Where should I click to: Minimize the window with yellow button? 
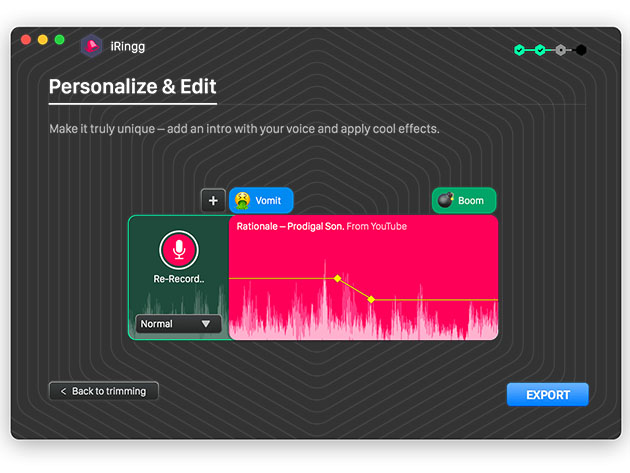click(43, 39)
